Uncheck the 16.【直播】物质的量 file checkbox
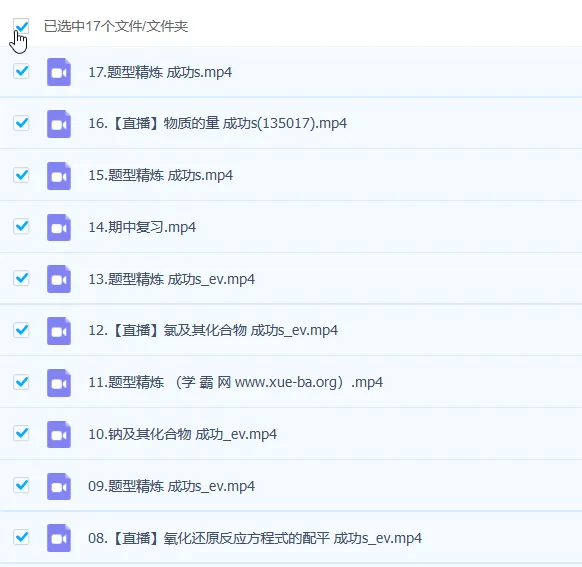582x567 pixels. pyautogui.click(x=21, y=123)
